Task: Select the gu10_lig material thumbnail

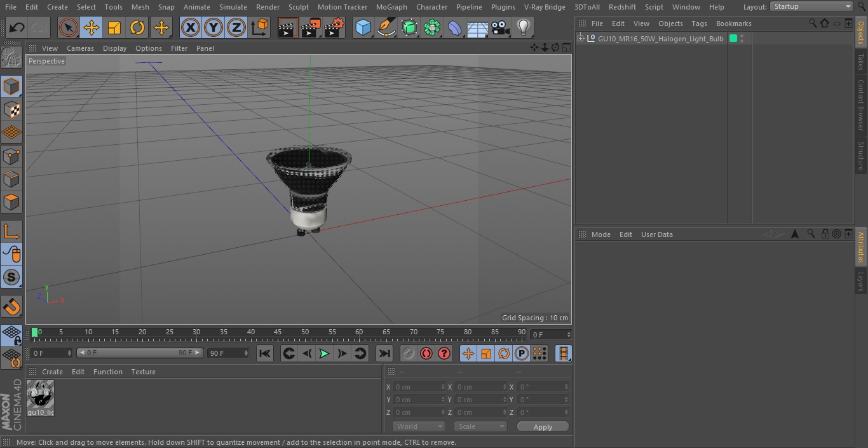Action: point(40,395)
